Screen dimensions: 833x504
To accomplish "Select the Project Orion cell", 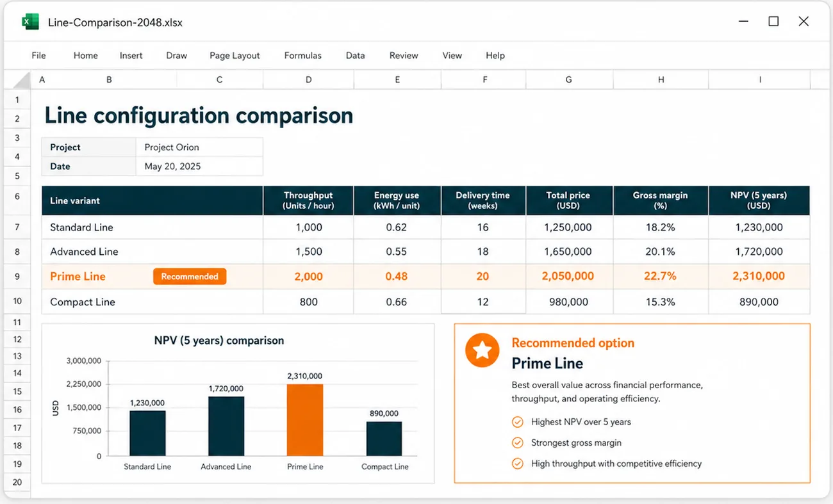I will (x=199, y=147).
